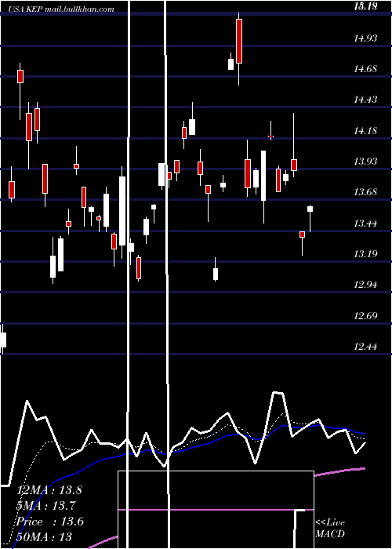
Task: Click the <<Live MACD label
Action: click(330, 529)
